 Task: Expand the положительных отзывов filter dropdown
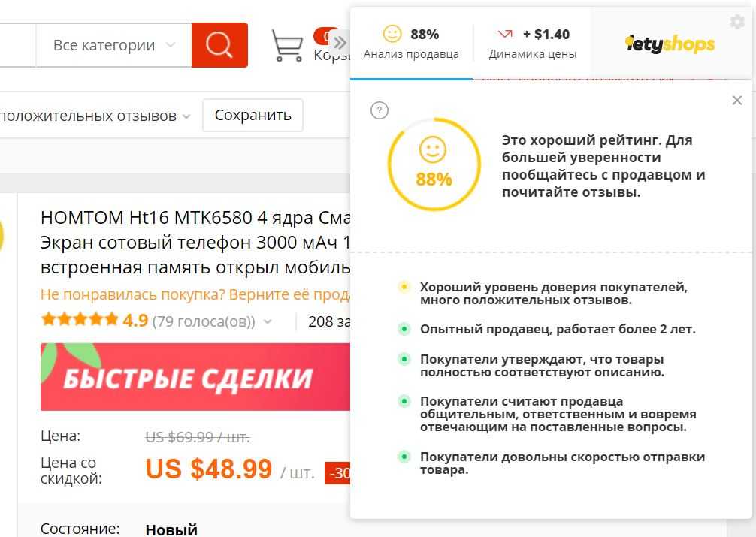95,116
